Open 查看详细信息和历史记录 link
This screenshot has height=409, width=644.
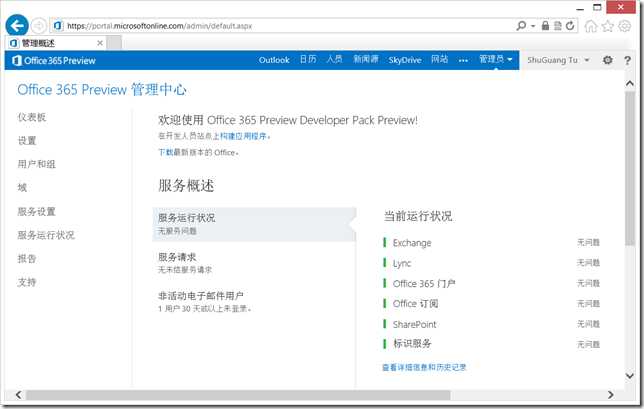424,367
